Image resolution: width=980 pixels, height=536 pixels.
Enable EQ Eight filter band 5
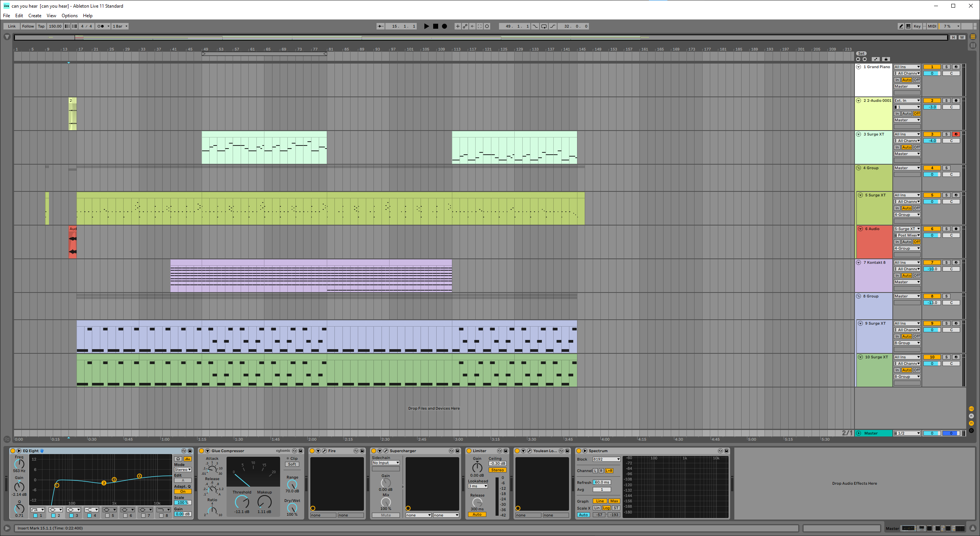tap(107, 516)
